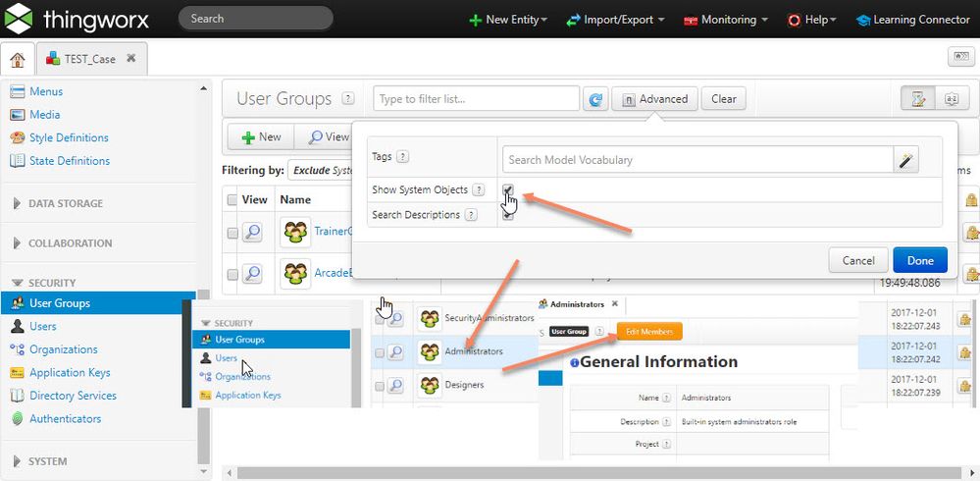Screen dimensions: 980x481
Task: Close the TEST_Case tab
Action: [130, 58]
